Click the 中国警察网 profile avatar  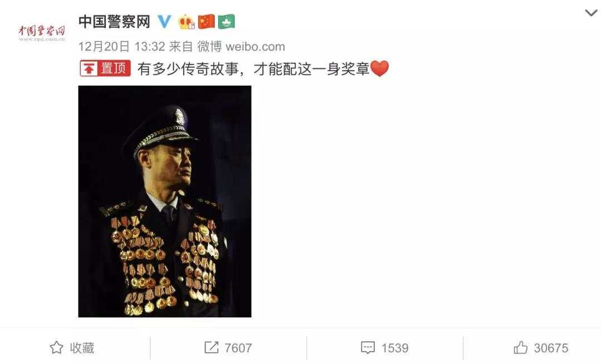click(x=42, y=33)
